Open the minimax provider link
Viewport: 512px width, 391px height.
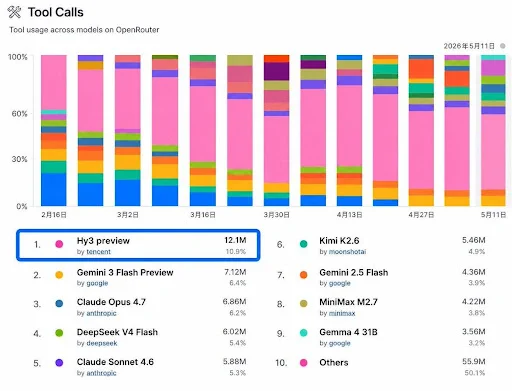[x=342, y=313]
